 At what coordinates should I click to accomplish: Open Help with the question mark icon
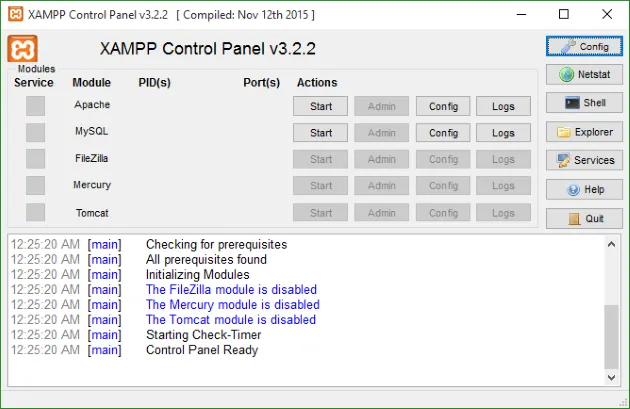(x=584, y=189)
